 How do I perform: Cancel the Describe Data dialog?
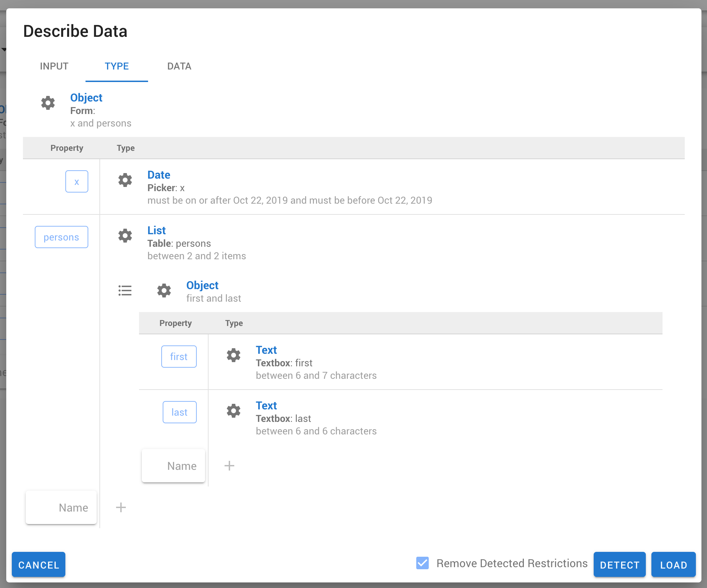(39, 565)
